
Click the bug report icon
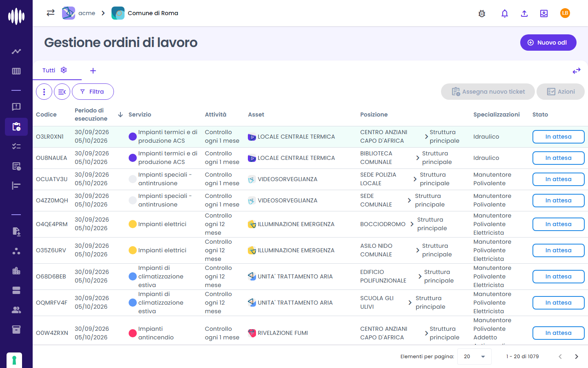[482, 13]
